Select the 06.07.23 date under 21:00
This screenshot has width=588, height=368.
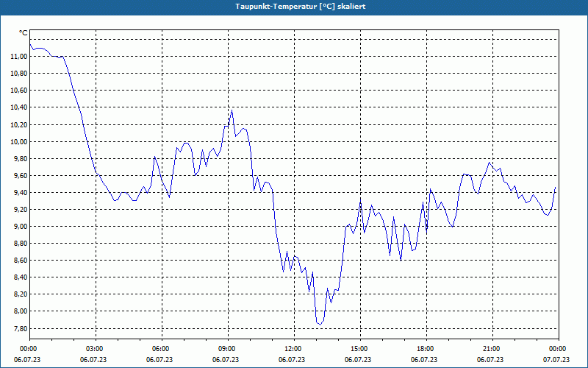click(490, 360)
